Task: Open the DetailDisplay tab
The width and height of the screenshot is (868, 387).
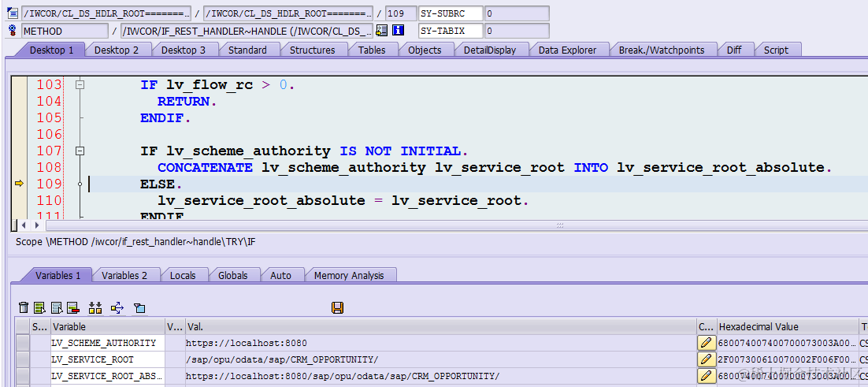Action: (x=490, y=50)
